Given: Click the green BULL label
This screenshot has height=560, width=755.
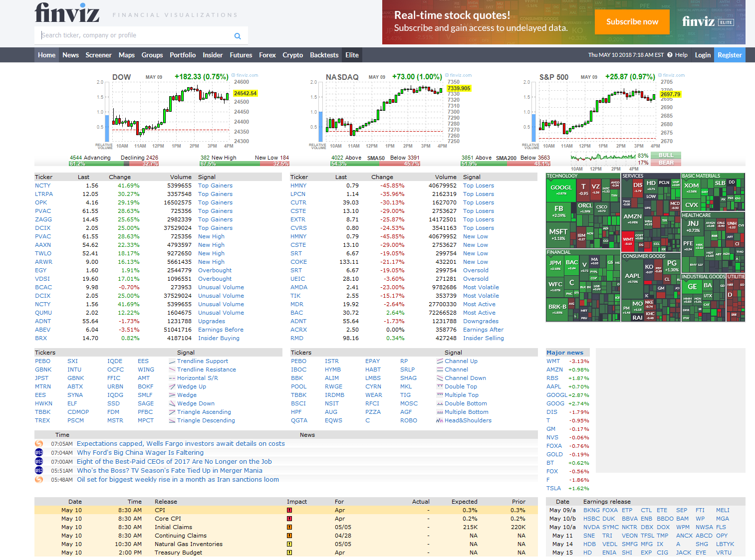Looking at the screenshot, I should (666, 155).
